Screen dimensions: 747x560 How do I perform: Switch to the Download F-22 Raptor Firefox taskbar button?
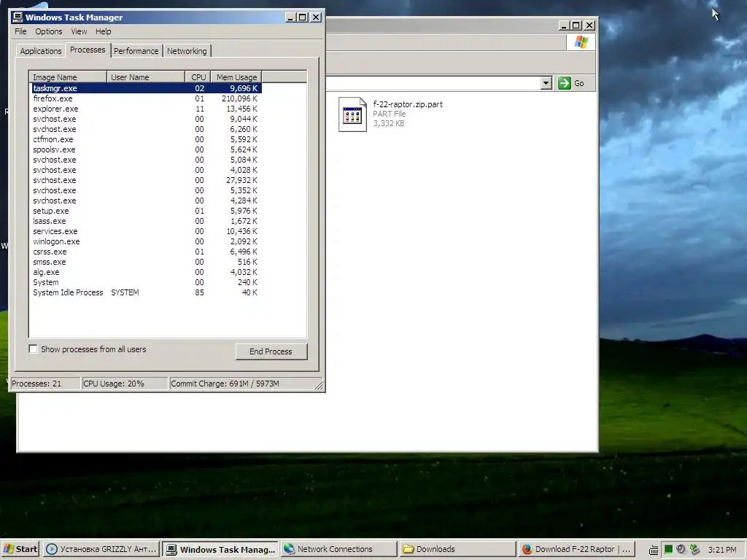point(576,549)
